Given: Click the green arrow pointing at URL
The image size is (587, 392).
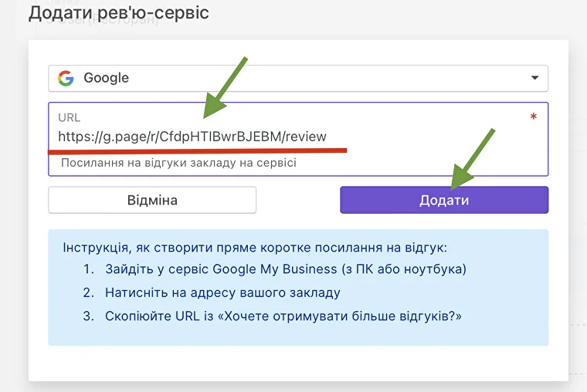Looking at the screenshot, I should 224,89.
